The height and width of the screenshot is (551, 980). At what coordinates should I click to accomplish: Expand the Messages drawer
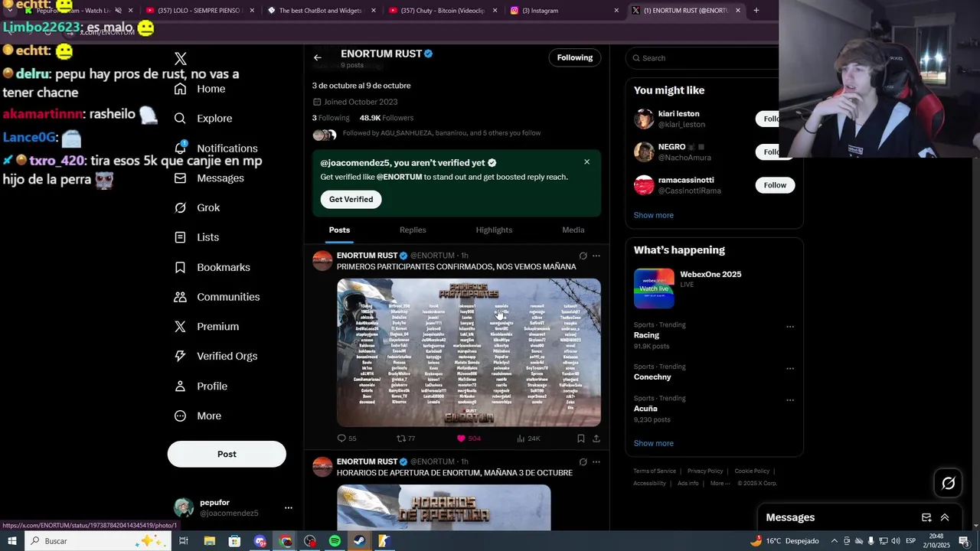point(945,517)
